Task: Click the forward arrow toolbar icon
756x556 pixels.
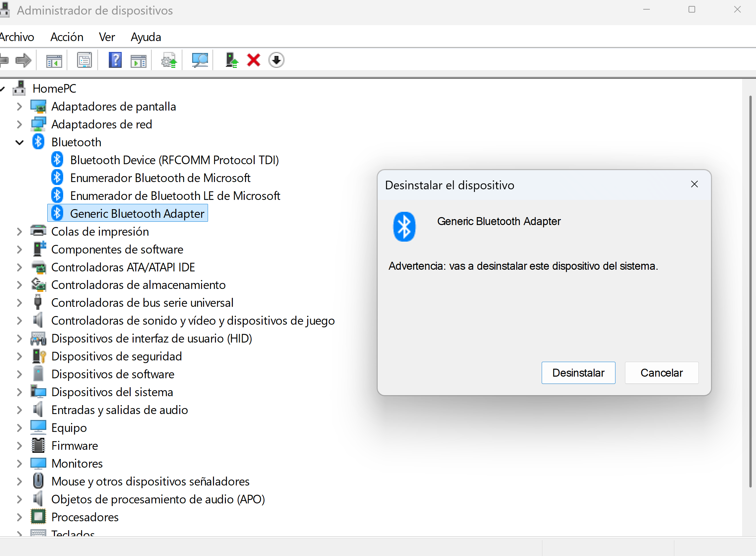Action: [x=23, y=61]
